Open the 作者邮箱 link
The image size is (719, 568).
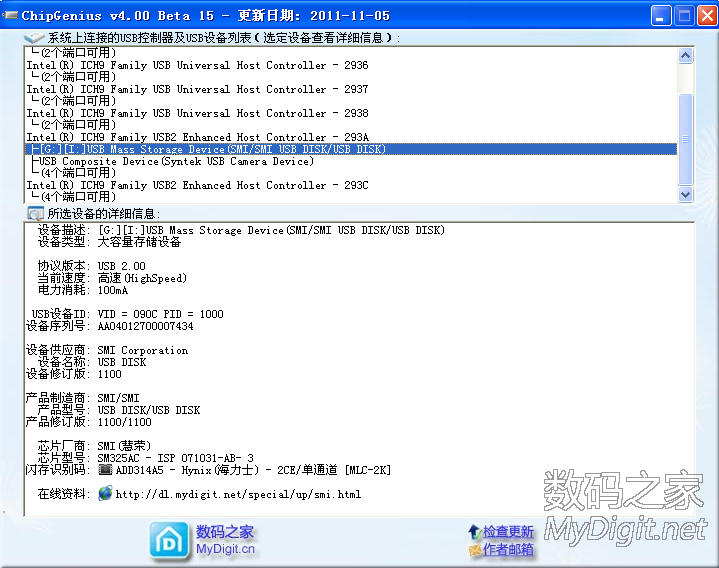point(508,549)
